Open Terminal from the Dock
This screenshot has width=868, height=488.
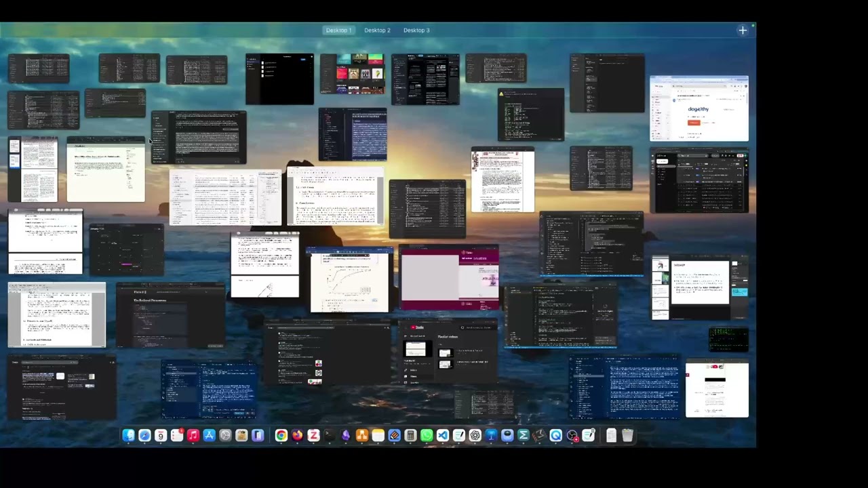point(330,436)
